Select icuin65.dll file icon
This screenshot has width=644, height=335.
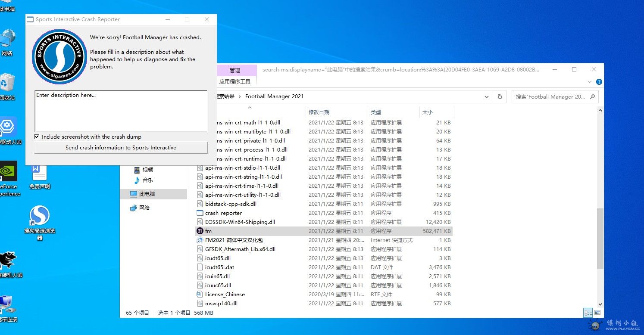pos(200,276)
